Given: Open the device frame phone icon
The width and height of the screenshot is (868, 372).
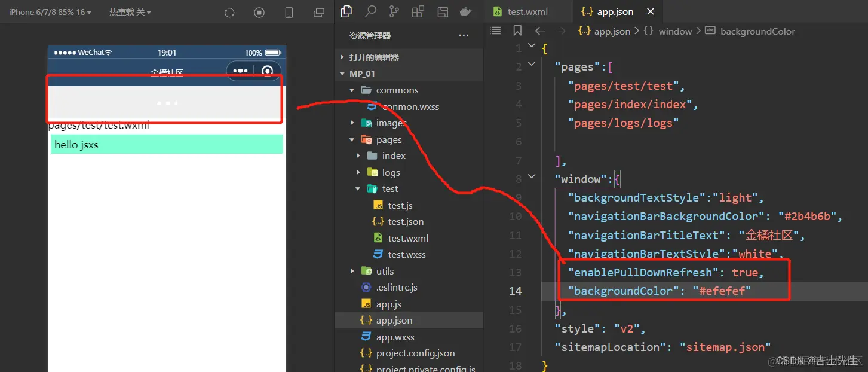Looking at the screenshot, I should 289,13.
